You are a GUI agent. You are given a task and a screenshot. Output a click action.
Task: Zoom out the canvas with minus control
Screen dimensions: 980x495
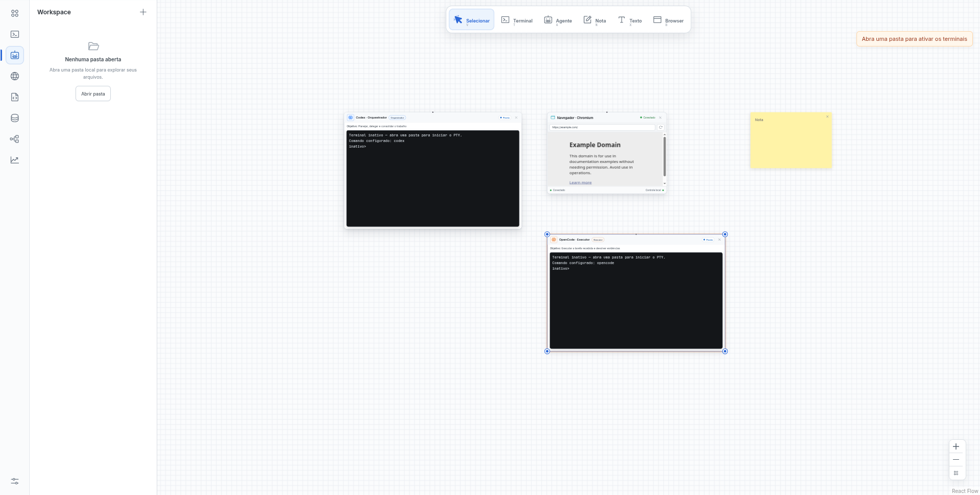click(x=956, y=460)
